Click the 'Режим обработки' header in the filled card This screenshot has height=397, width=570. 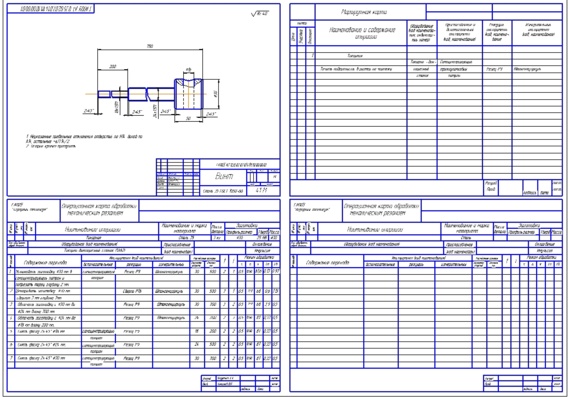pyautogui.click(x=259, y=257)
